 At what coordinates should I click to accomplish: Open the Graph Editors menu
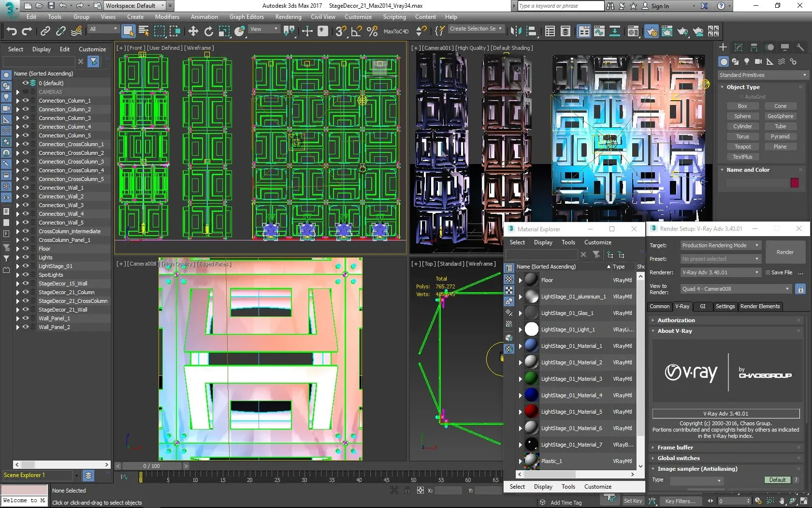(x=246, y=16)
